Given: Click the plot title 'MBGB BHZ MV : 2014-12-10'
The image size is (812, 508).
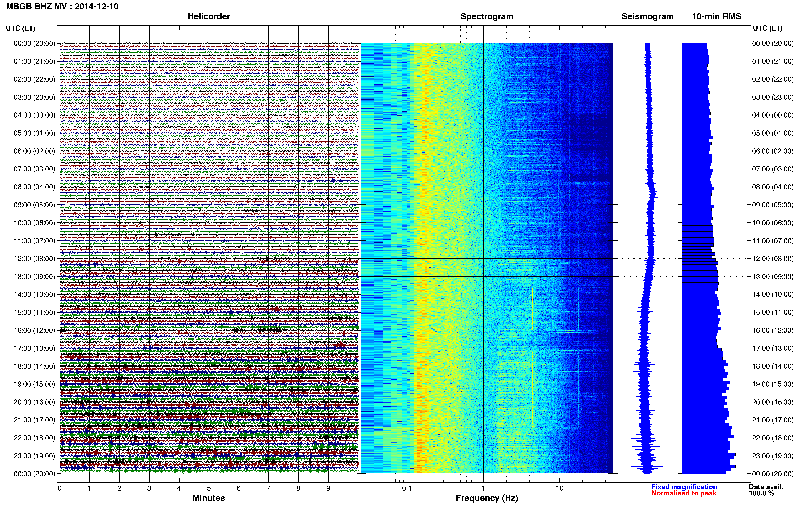Looking at the screenshot, I should coord(62,6).
